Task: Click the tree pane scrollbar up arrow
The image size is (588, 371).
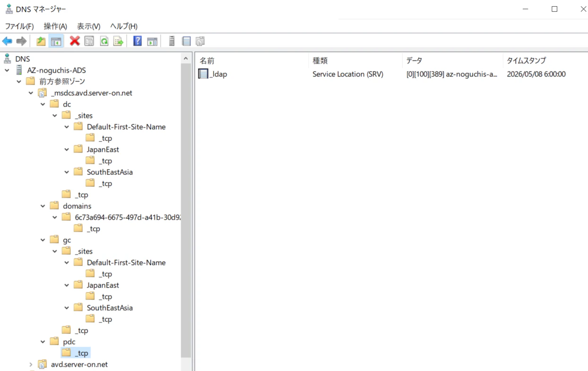Action: click(186, 58)
